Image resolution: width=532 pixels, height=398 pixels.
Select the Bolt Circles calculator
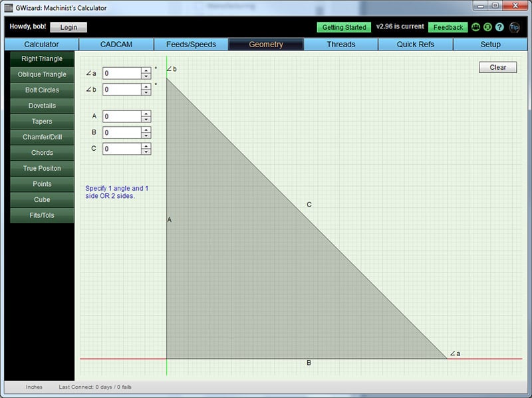(41, 90)
